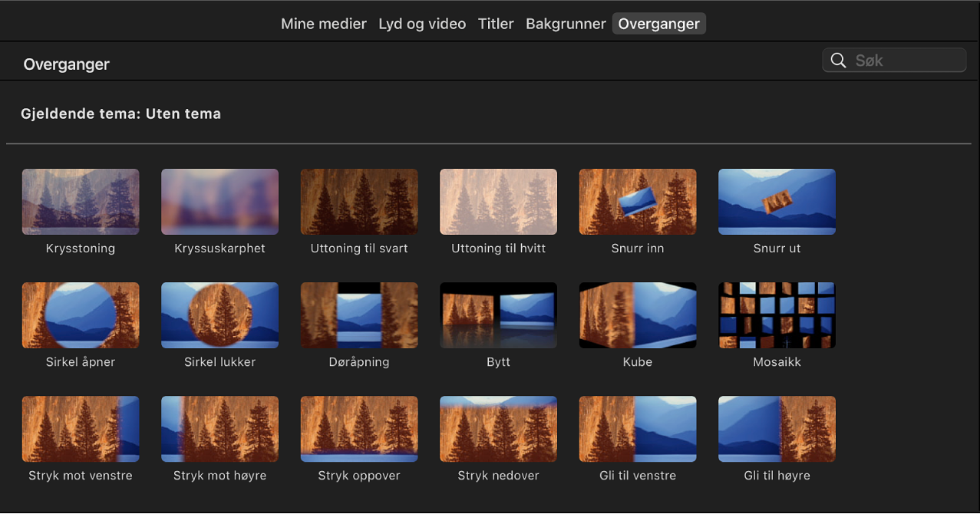Select the Overganger tab
Viewport: 980px width, 514px height.
659,24
